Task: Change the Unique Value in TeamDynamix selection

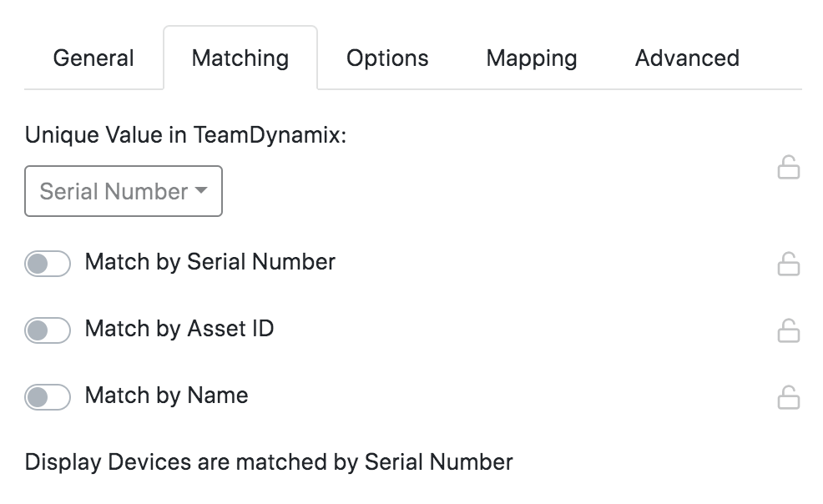Action: (123, 191)
